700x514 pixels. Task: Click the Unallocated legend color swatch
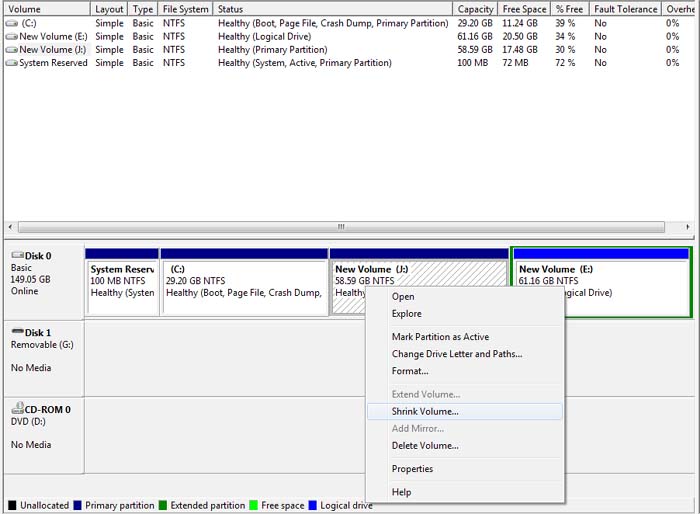(x=12, y=506)
